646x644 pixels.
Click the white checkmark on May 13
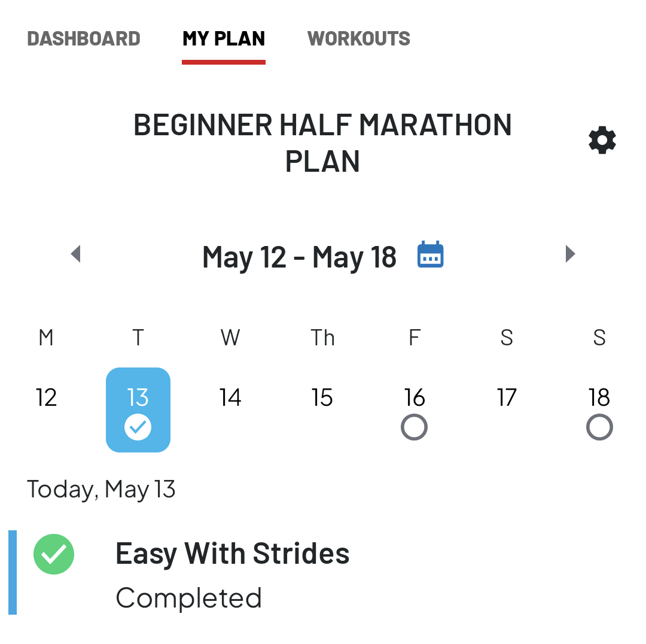pos(138,427)
